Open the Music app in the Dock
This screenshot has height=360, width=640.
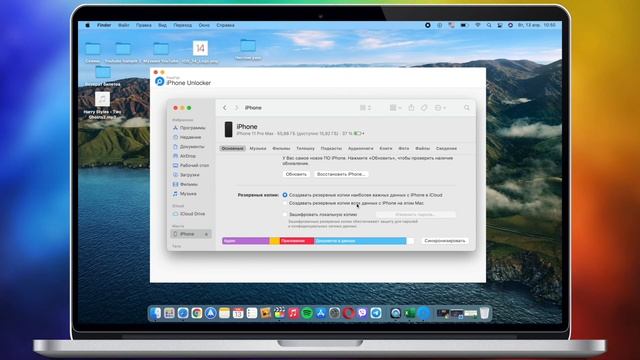pyautogui.click(x=293, y=313)
